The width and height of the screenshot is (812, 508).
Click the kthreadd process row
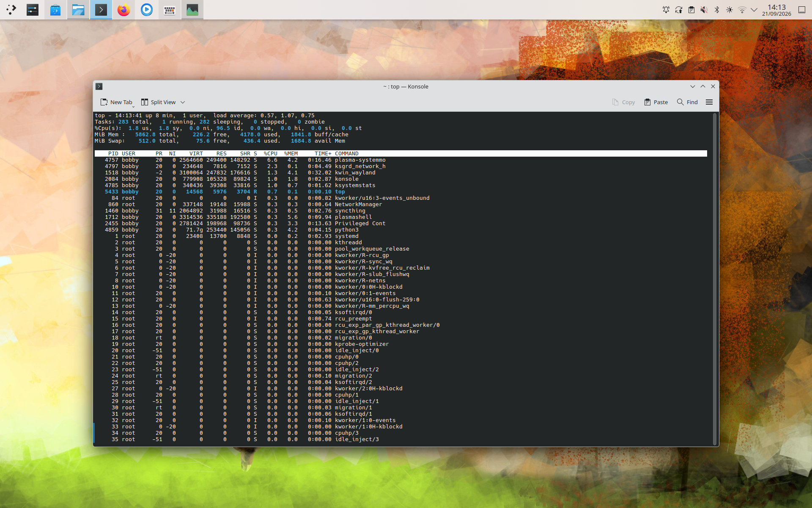[x=401, y=243]
